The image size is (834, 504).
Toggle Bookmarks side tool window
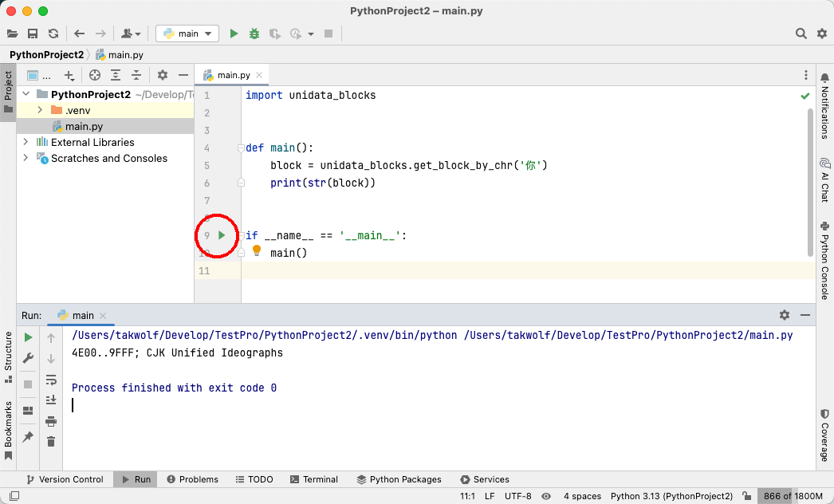(8, 431)
